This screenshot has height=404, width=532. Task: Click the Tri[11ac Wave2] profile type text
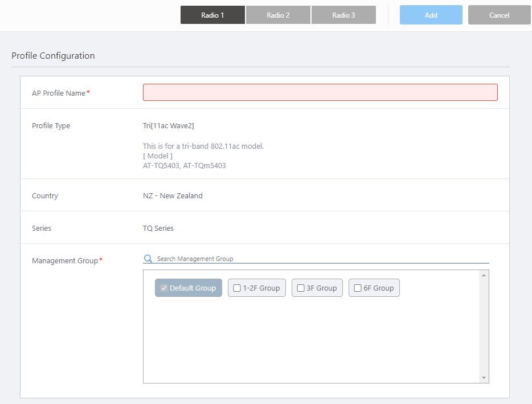[x=168, y=125]
